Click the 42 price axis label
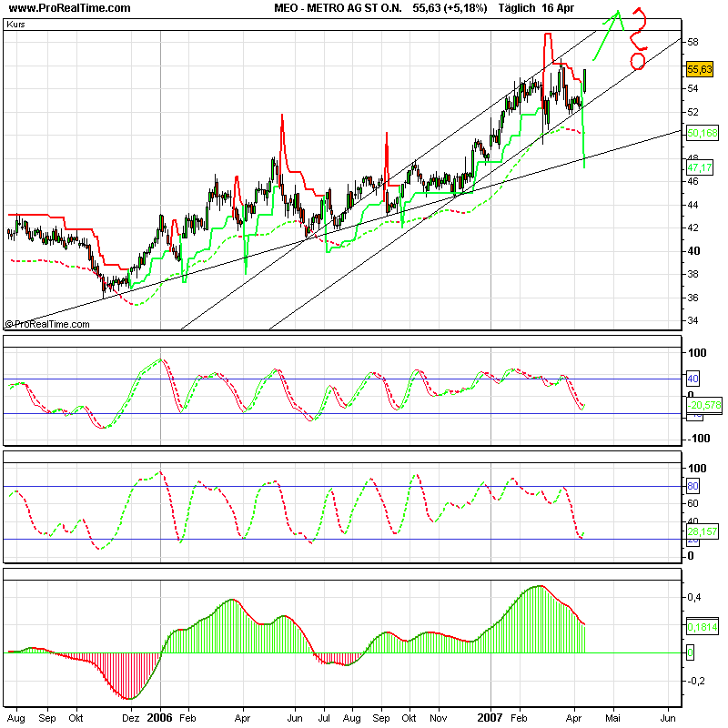 tap(693, 227)
